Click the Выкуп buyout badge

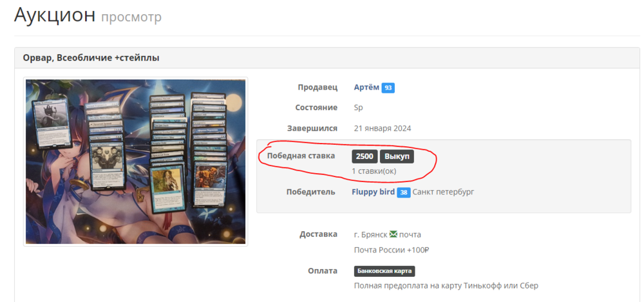tap(397, 156)
